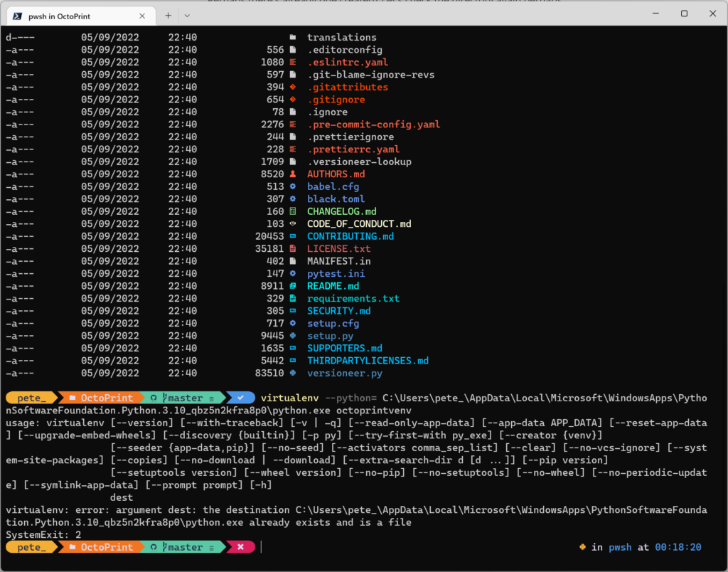The image size is (728, 572).
Task: Click the OctoPrint folder segment of bottom prompt
Action: pos(101,547)
